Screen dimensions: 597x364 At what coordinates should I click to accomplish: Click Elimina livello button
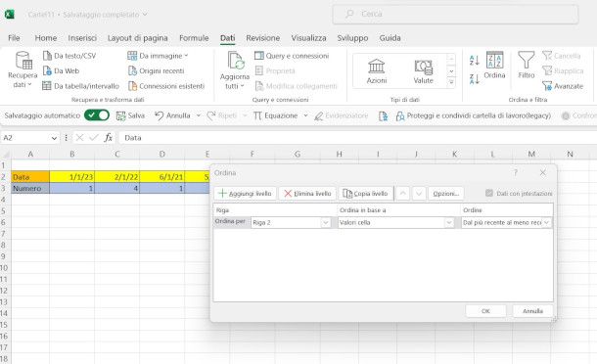tap(307, 194)
